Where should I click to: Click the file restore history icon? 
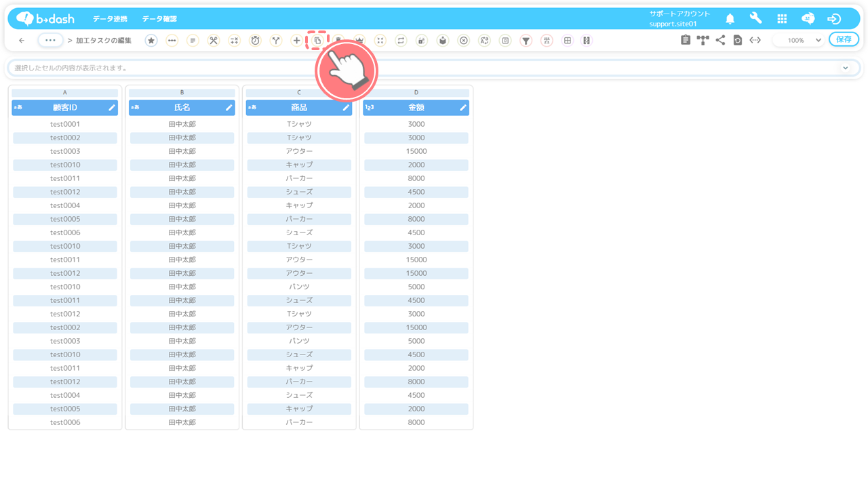pos(738,41)
